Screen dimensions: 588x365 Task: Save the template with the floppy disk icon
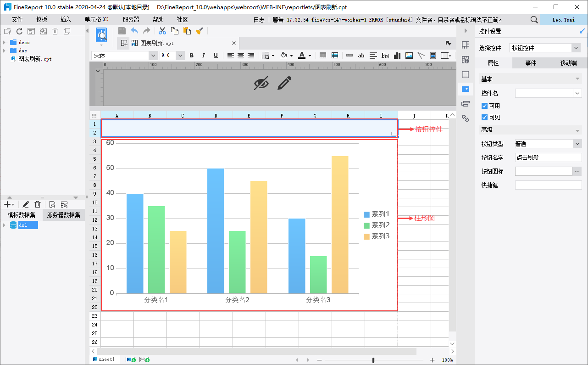122,31
